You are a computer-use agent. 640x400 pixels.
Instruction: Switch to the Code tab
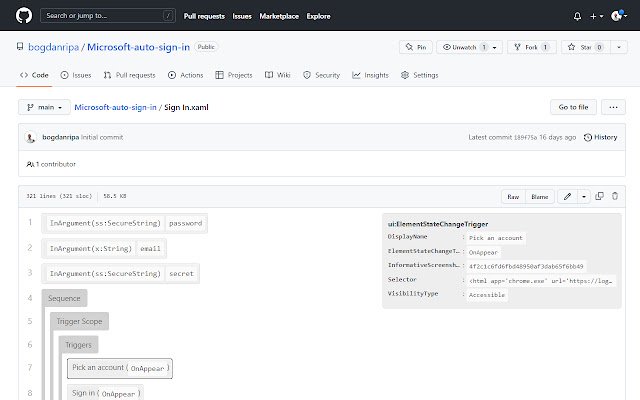coord(34,75)
